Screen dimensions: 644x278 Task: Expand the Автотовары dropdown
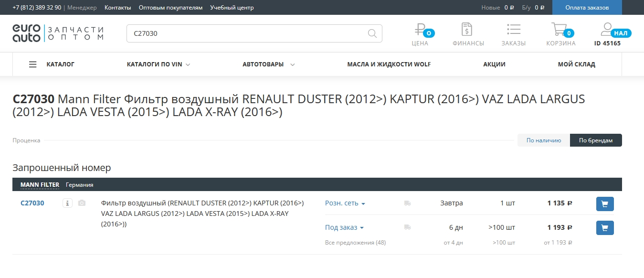coord(269,64)
